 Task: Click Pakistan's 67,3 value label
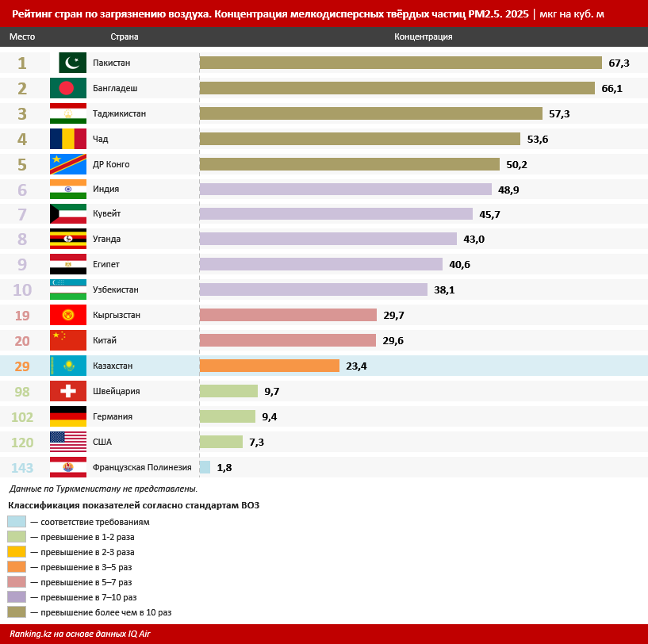click(619, 63)
